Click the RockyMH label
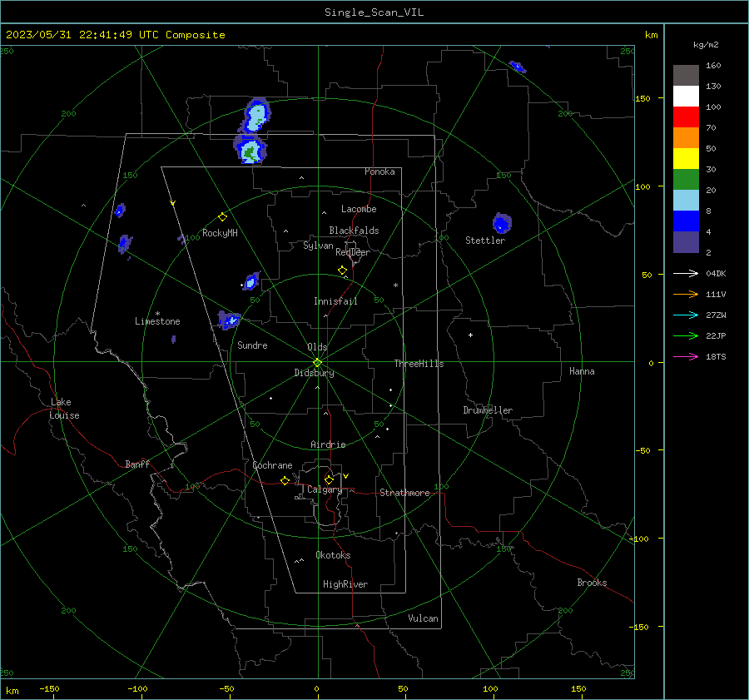The width and height of the screenshot is (749, 700). (220, 233)
